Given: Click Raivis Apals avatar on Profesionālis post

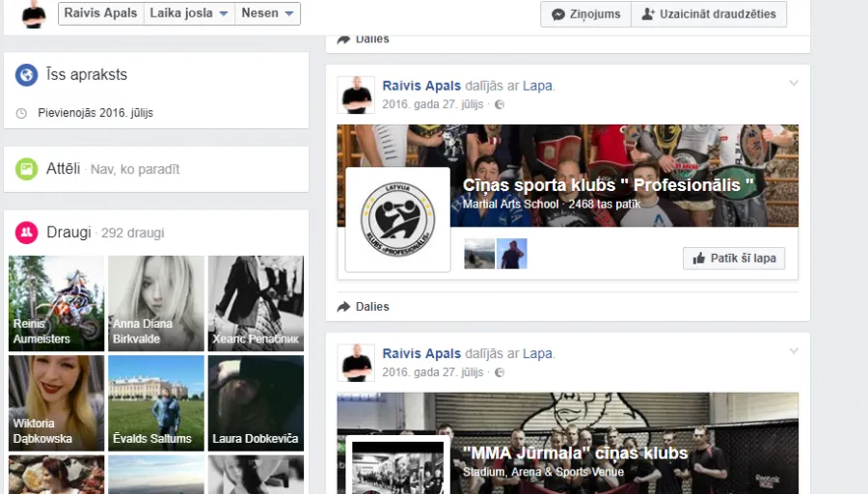Looking at the screenshot, I should point(356,96).
